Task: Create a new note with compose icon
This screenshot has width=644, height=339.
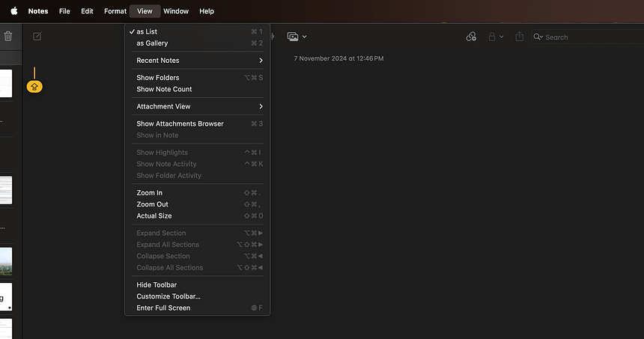Action: (37, 37)
